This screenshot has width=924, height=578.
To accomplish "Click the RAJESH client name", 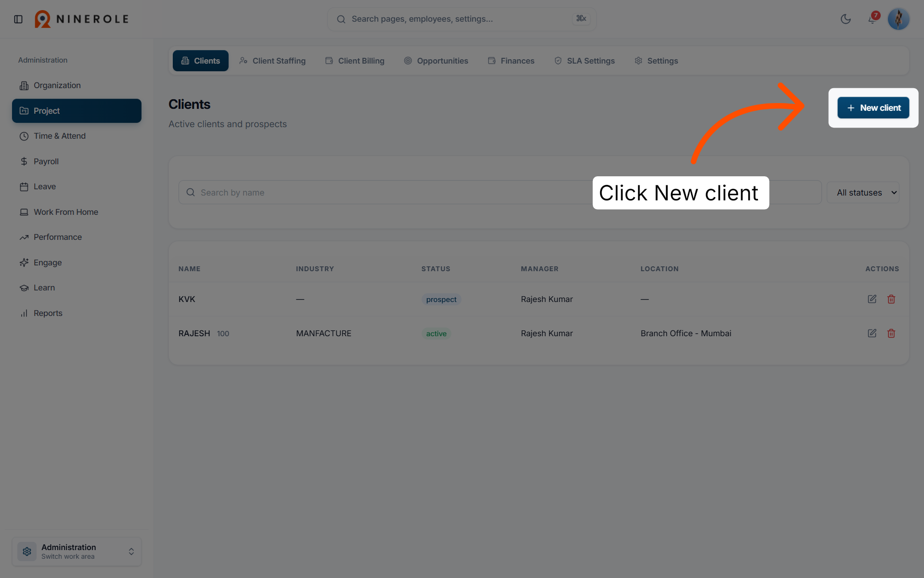I will coord(194,333).
